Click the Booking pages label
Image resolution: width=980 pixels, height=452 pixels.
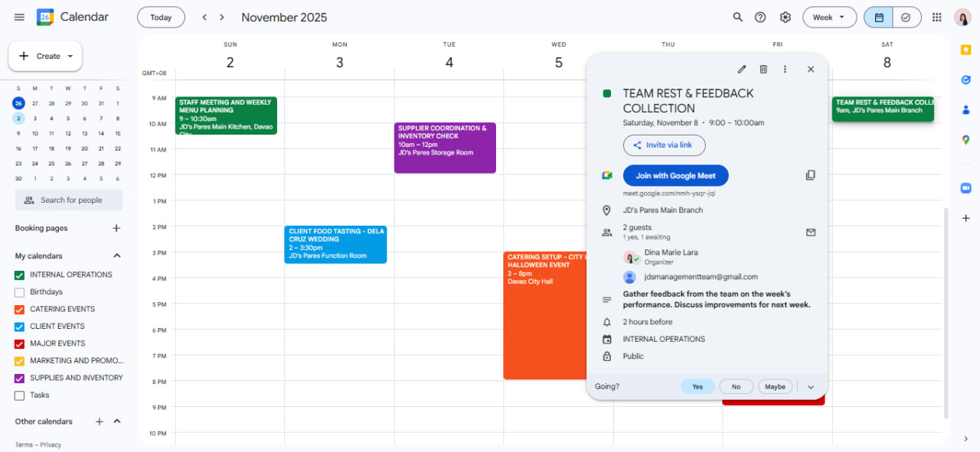pos(41,228)
